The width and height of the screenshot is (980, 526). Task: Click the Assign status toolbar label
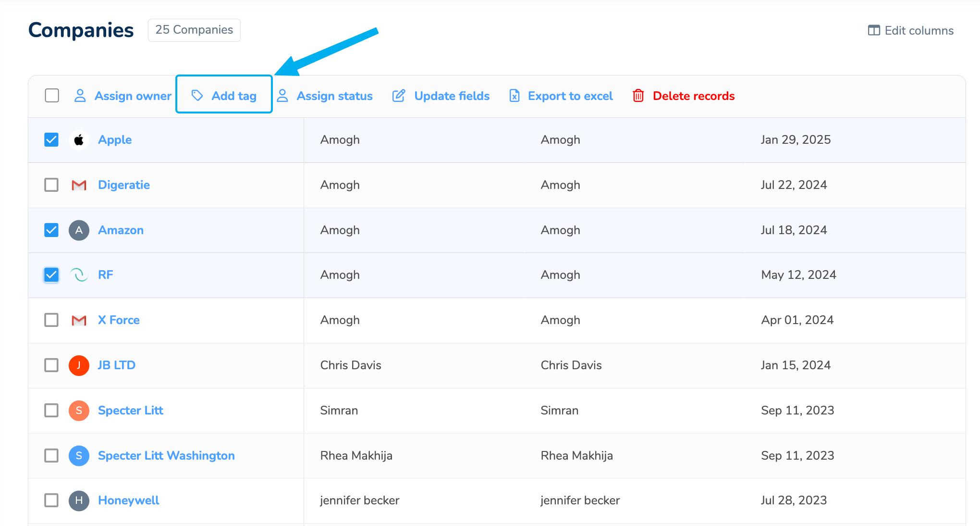pyautogui.click(x=334, y=96)
